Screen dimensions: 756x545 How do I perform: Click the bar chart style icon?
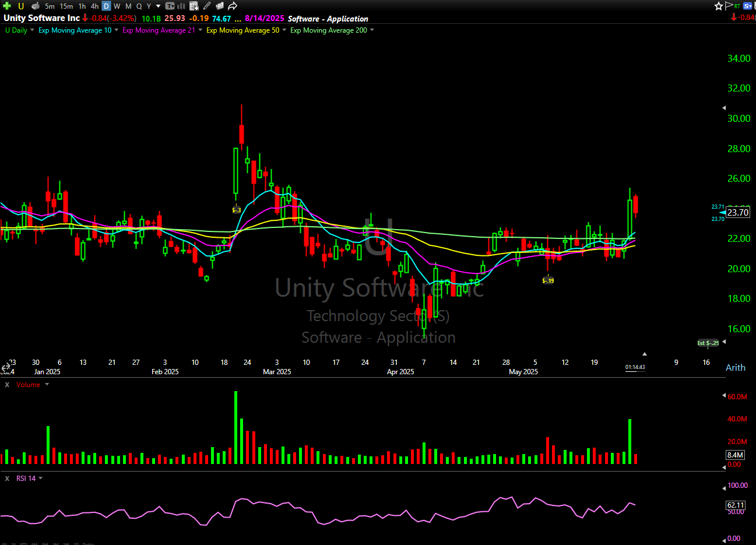181,6
